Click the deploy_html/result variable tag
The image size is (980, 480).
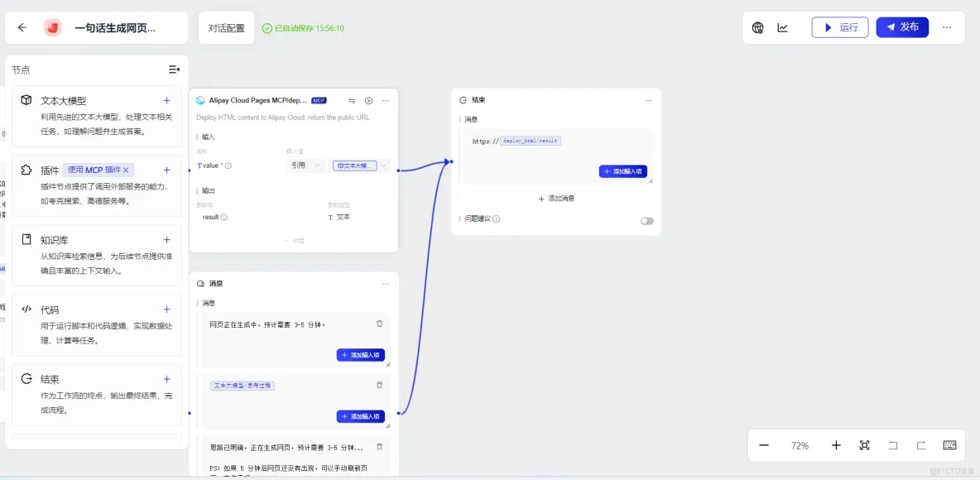531,142
